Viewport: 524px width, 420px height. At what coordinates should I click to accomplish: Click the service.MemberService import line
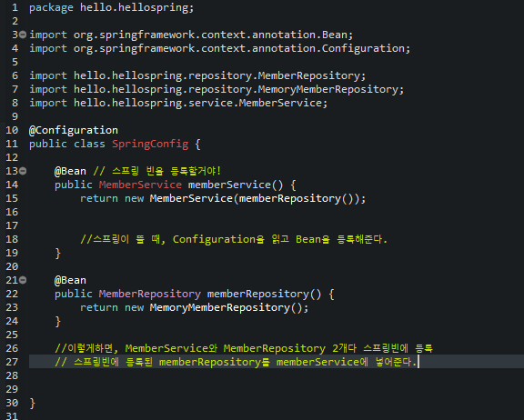tap(178, 103)
